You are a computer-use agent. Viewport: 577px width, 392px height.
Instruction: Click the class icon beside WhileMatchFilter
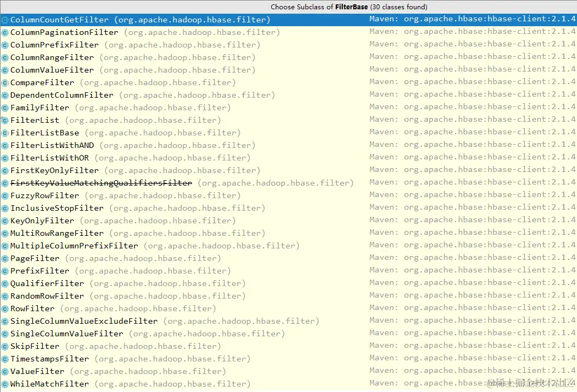[x=5, y=384]
